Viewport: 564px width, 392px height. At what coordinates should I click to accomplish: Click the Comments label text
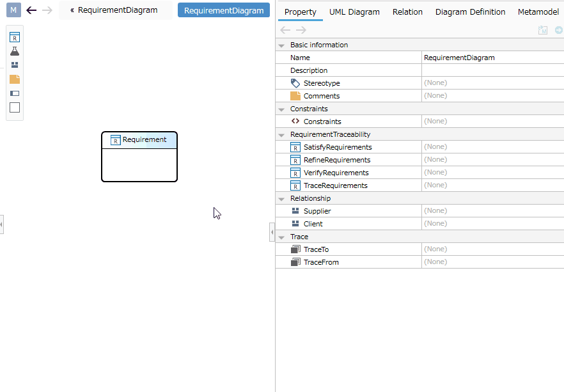(x=322, y=96)
